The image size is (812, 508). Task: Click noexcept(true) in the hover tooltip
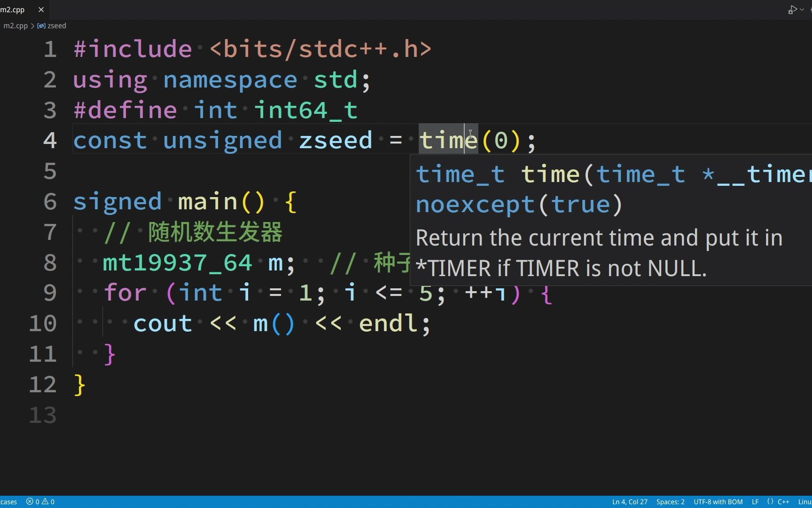point(519,204)
